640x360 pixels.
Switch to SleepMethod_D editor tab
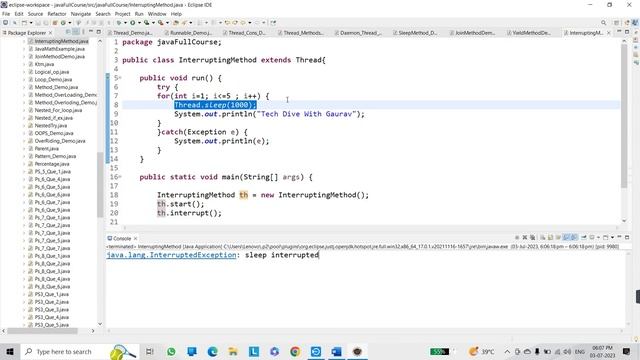[x=416, y=33]
